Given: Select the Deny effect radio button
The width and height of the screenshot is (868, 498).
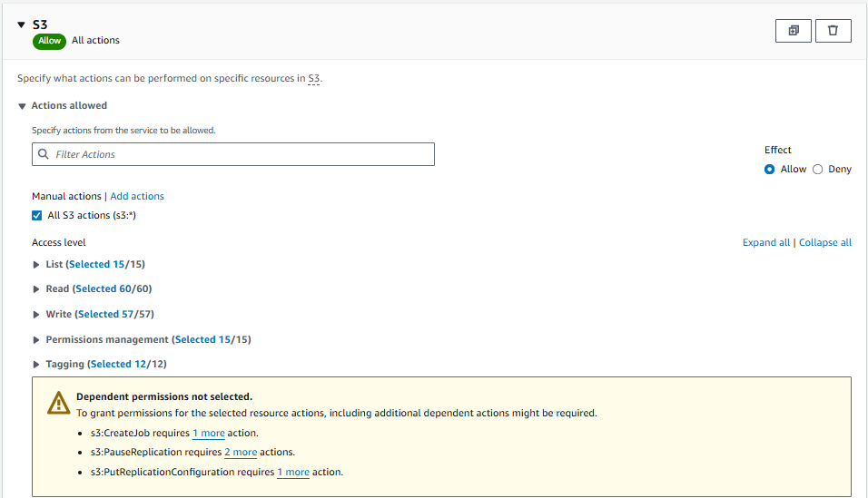Looking at the screenshot, I should pos(818,170).
